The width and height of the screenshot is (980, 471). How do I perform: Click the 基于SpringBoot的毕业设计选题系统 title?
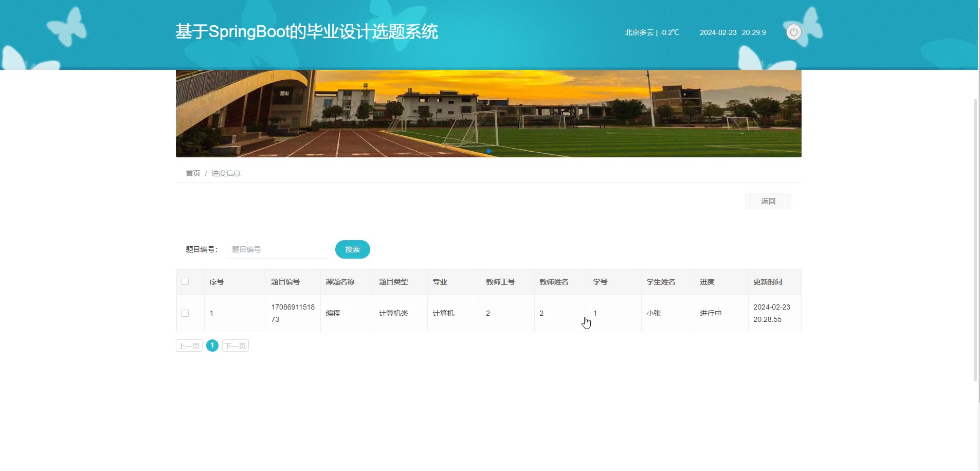click(306, 32)
